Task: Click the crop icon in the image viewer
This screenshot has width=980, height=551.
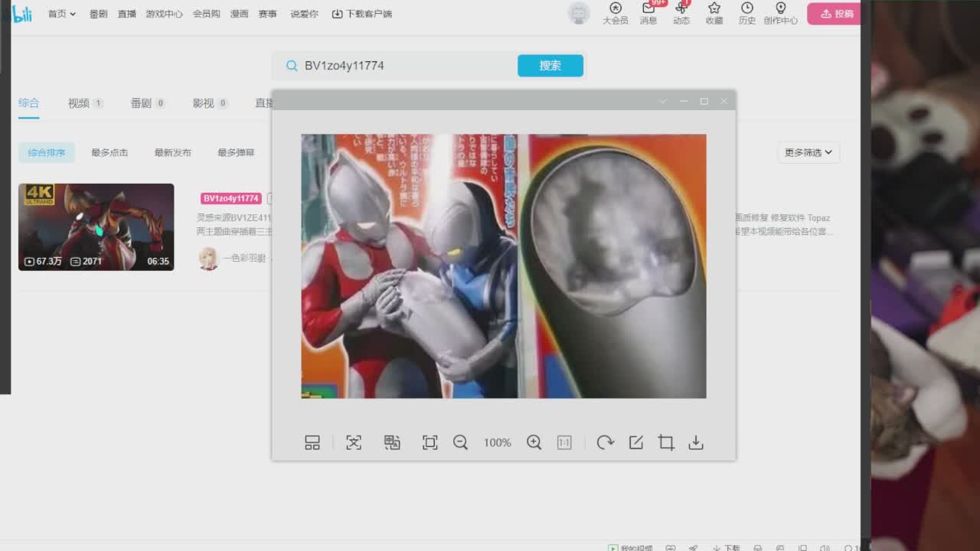Action: [x=666, y=442]
